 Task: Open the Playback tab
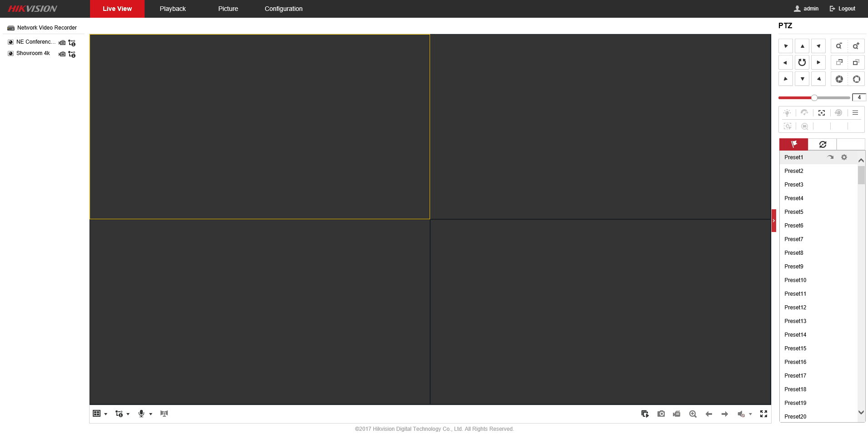tap(173, 9)
